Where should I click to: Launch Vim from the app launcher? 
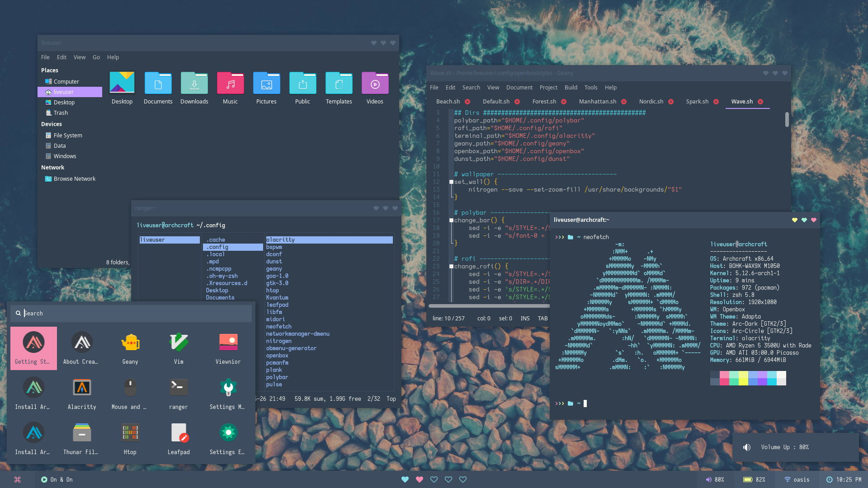[179, 348]
